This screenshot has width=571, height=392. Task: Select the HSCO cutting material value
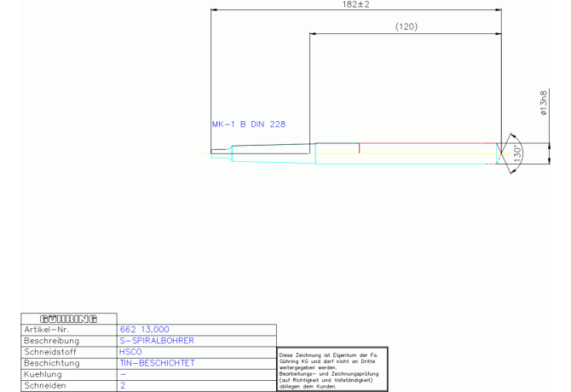(x=130, y=351)
